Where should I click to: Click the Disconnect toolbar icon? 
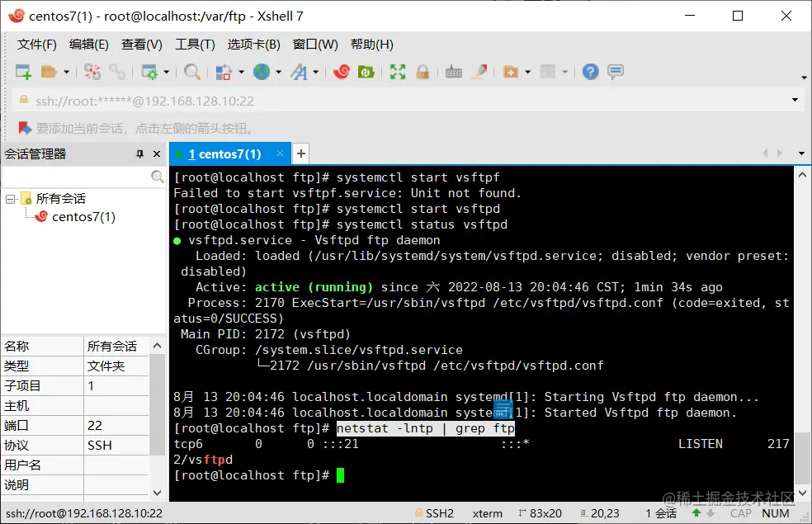(x=92, y=72)
